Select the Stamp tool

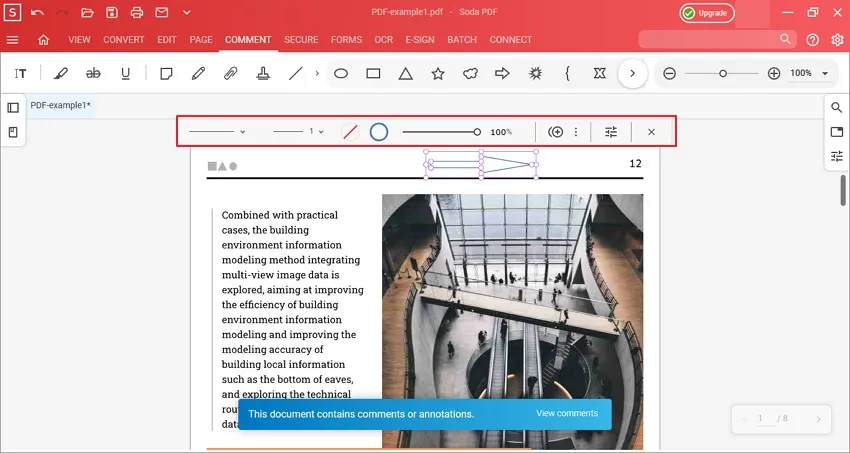(x=263, y=73)
